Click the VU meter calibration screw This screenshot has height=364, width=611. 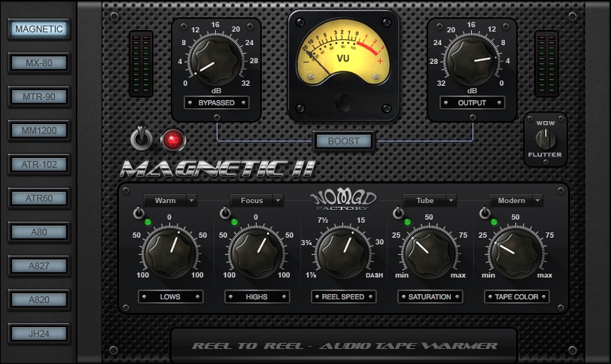tap(343, 102)
